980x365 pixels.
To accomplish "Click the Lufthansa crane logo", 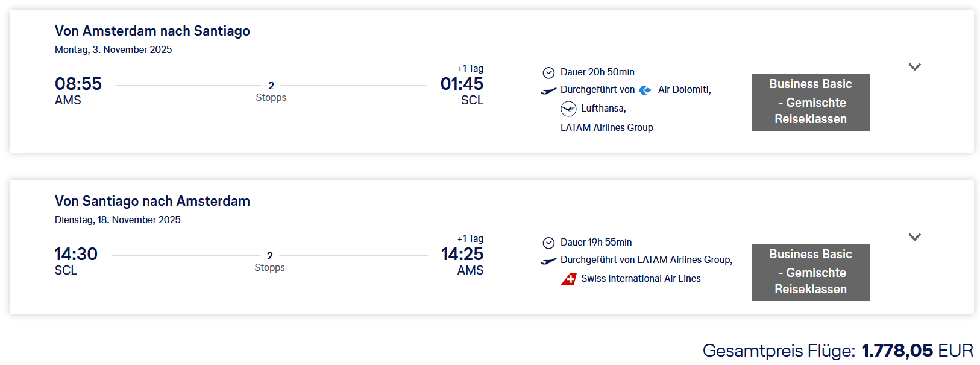I will pyautogui.click(x=568, y=109).
